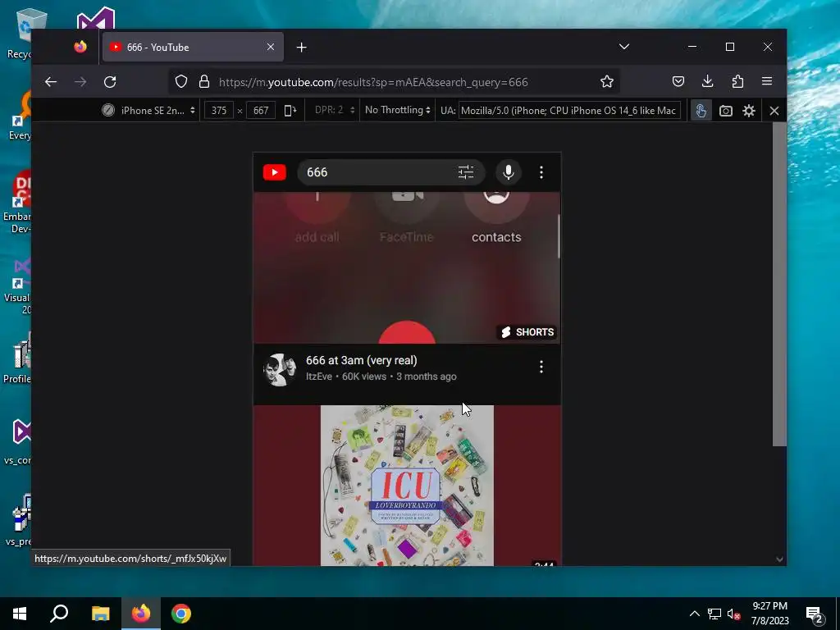Viewport: 840px width, 630px height.
Task: Open the ICU Loverboyrando video thumbnail
Action: [x=407, y=486]
